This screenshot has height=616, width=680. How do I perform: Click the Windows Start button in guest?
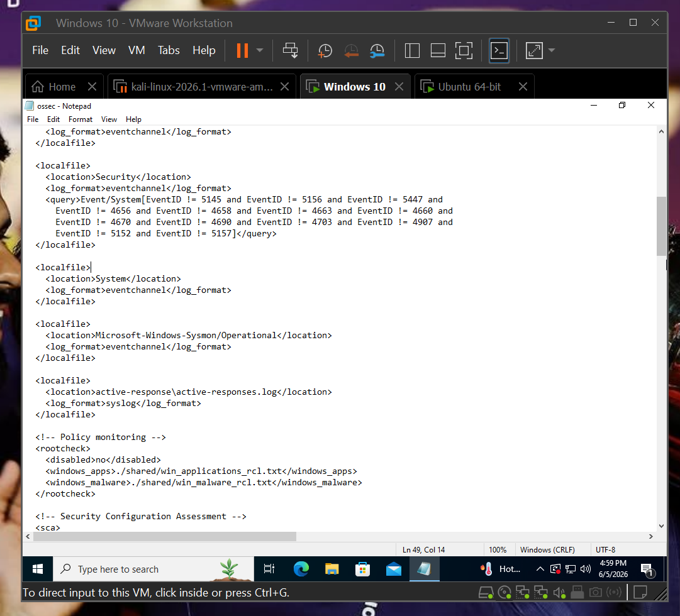[38, 569]
